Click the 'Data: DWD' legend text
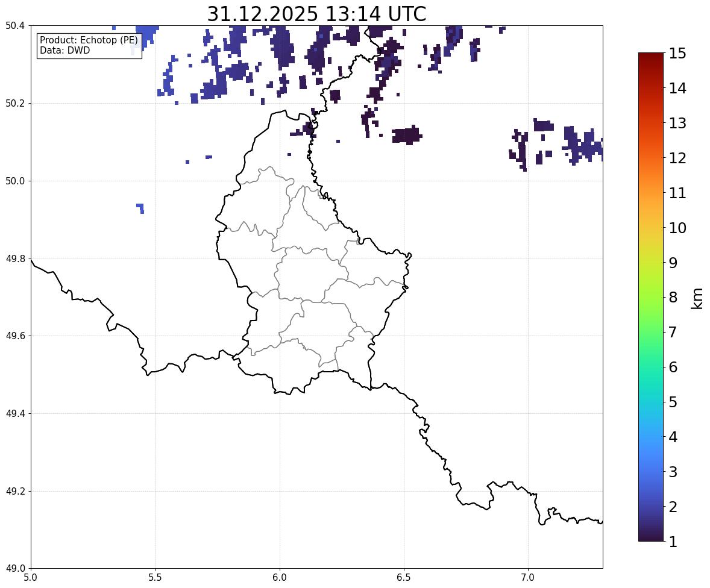The image size is (710, 588). (64, 50)
